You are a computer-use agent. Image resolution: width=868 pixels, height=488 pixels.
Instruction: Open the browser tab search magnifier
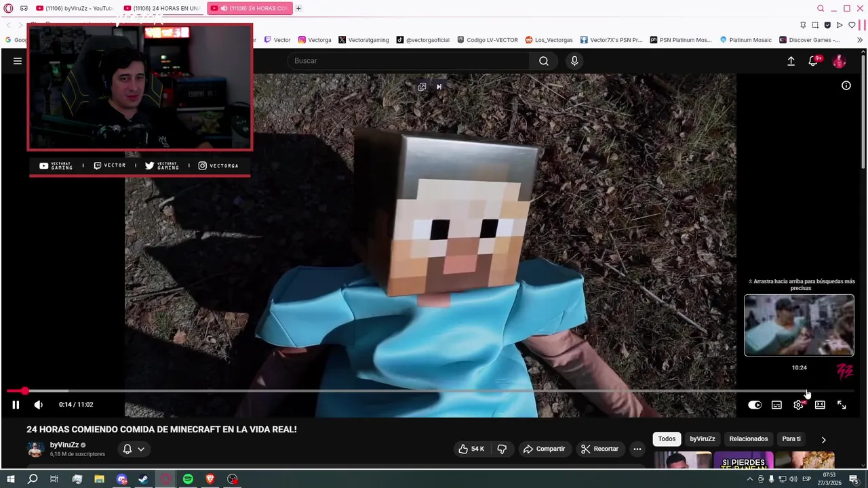point(821,8)
